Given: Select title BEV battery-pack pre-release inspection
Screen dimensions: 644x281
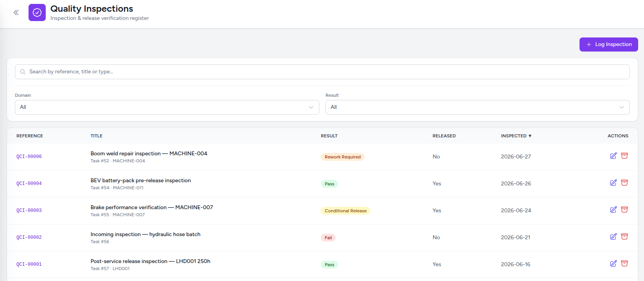Looking at the screenshot, I should (141, 180).
